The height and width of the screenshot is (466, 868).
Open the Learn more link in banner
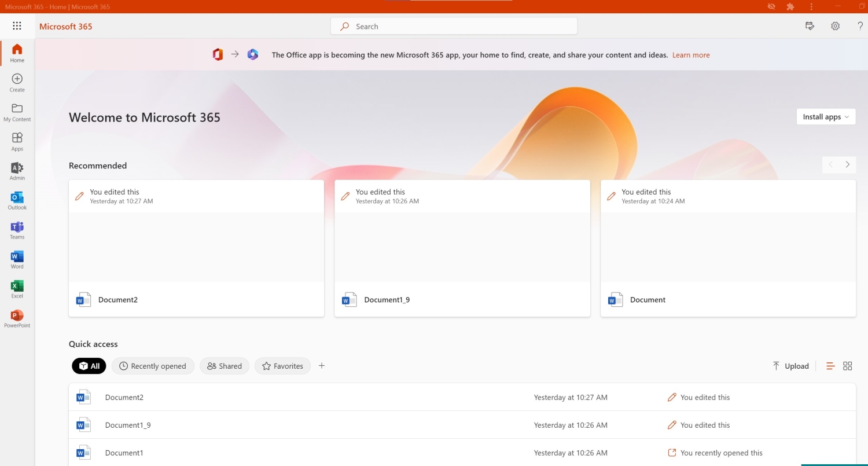(691, 55)
